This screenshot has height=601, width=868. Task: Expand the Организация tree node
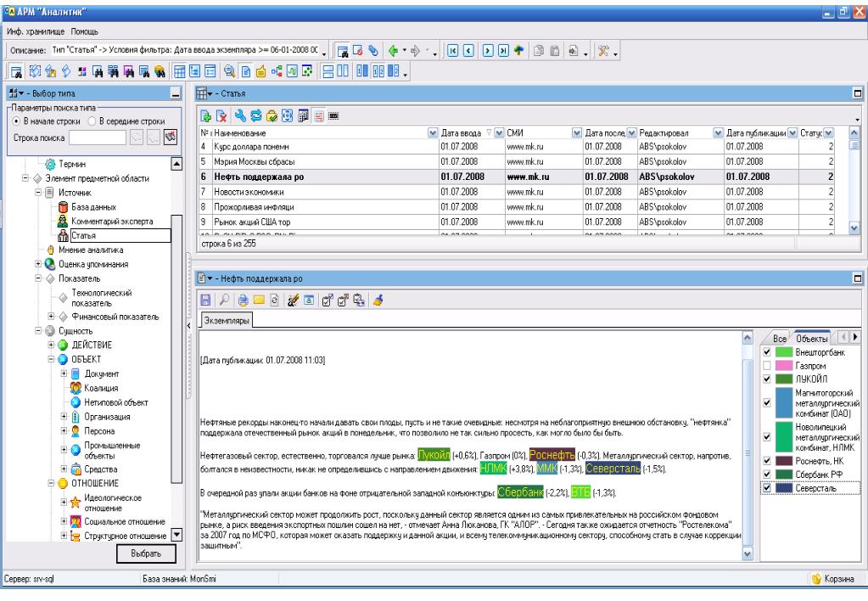(x=64, y=417)
